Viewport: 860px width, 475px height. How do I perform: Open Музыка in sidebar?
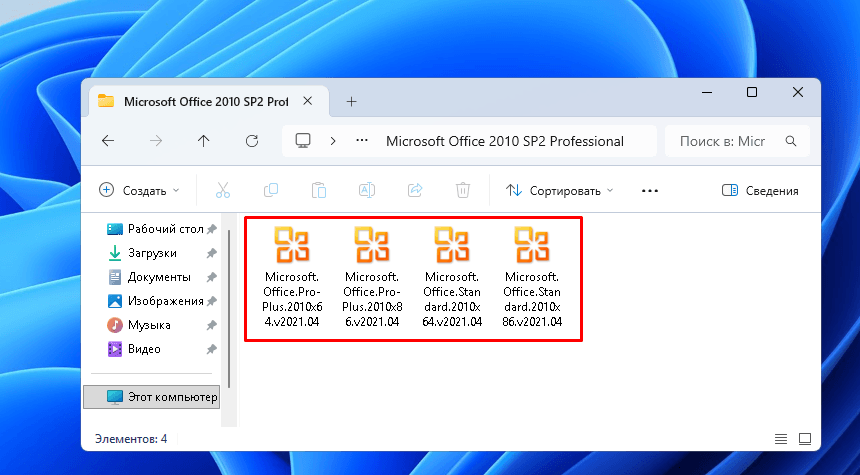(139, 325)
